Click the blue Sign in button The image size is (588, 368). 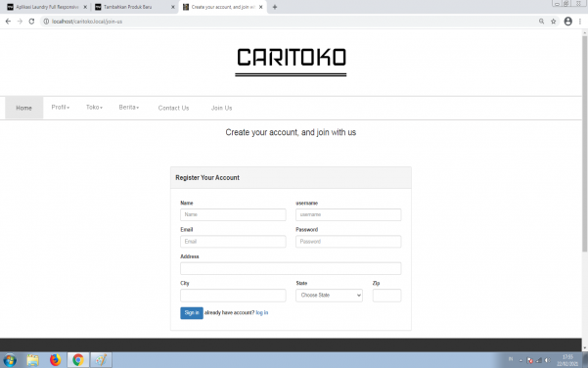192,313
